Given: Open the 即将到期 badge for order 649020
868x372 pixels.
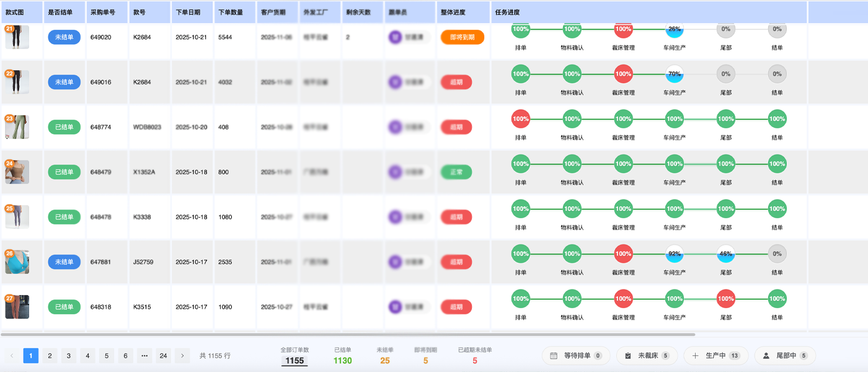Looking at the screenshot, I should pos(462,37).
